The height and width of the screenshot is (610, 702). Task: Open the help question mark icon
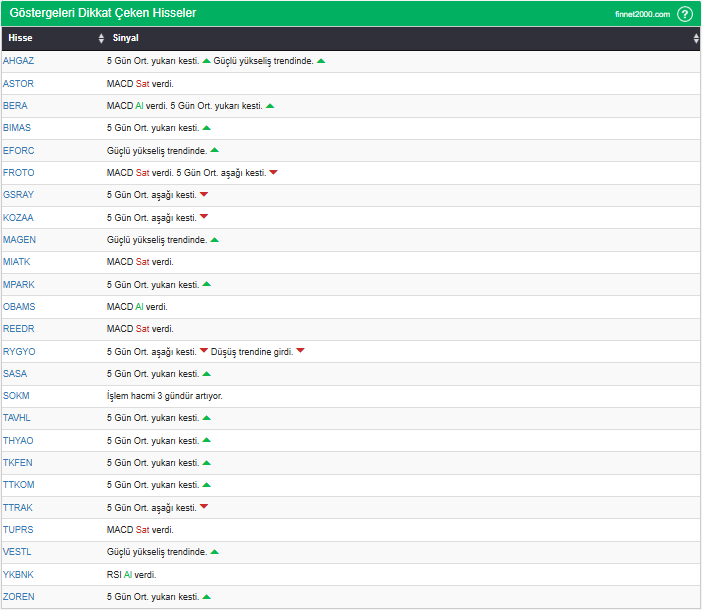coord(685,14)
